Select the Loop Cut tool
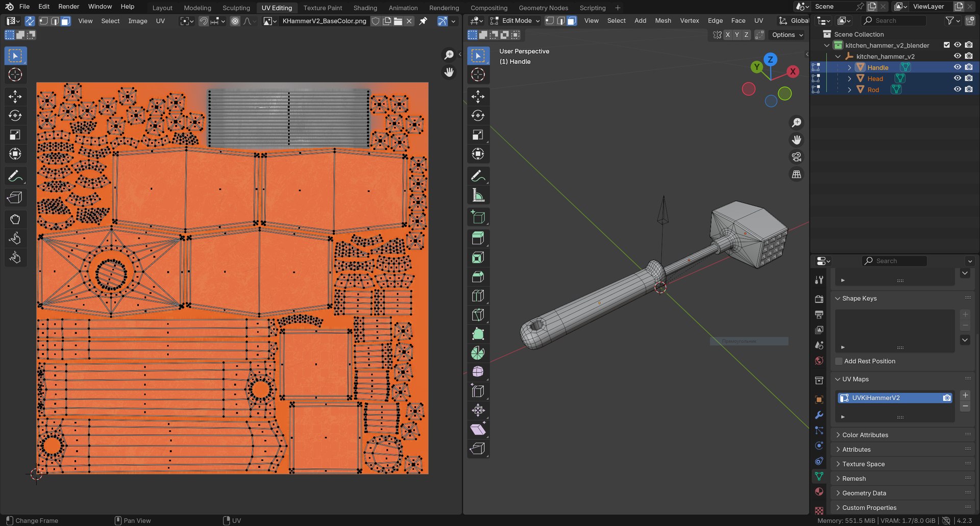 pyautogui.click(x=478, y=296)
